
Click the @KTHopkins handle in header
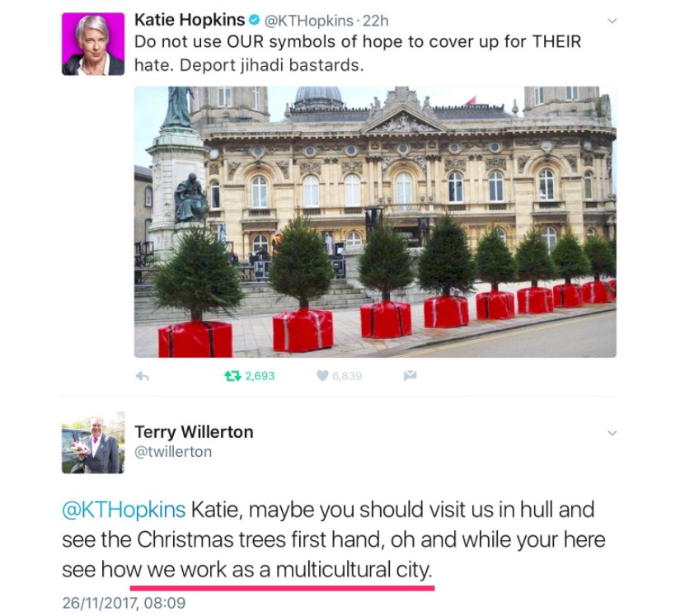308,21
